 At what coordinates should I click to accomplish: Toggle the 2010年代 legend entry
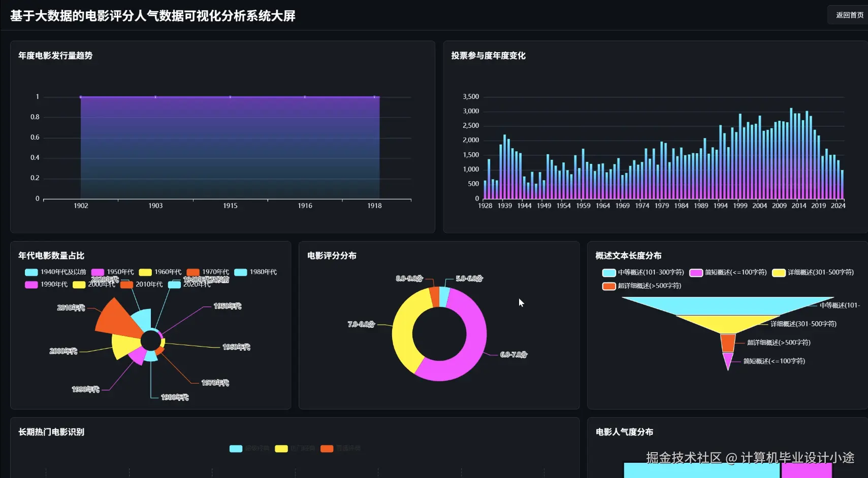[141, 284]
